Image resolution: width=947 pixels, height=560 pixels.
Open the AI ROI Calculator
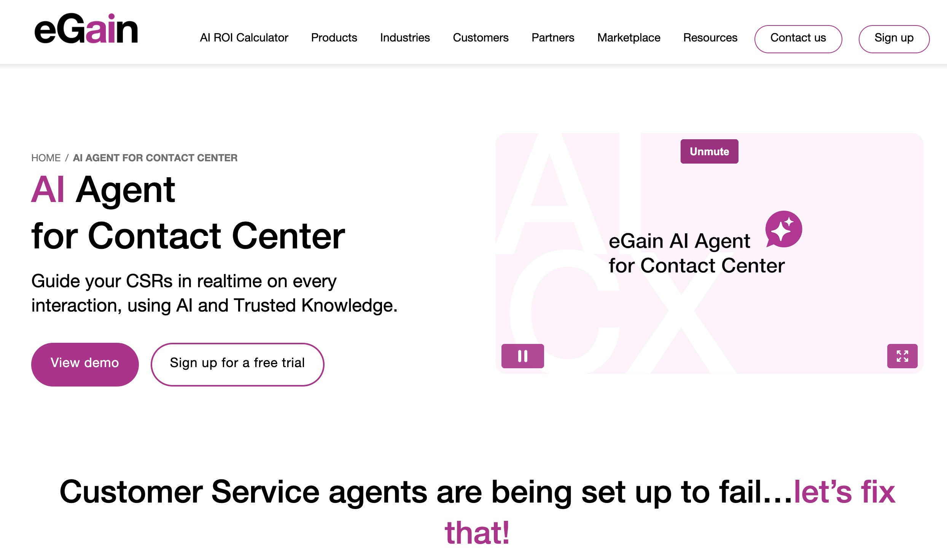pos(244,38)
